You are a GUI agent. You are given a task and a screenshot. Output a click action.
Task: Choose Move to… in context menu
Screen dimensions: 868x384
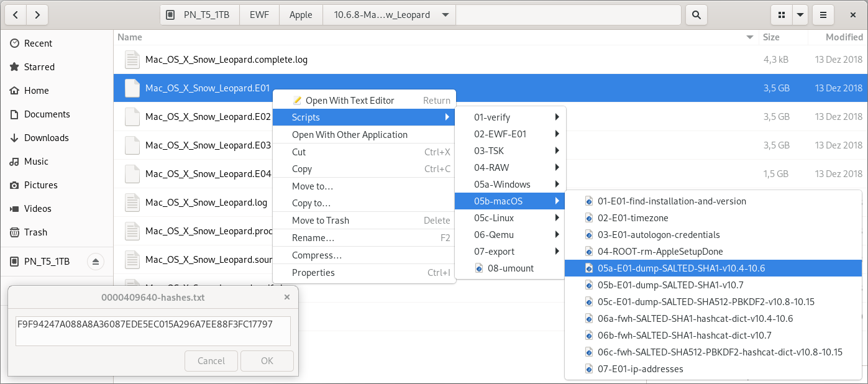[x=365, y=186]
